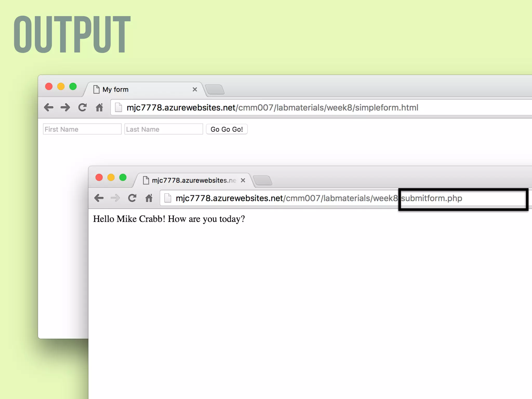The image size is (532, 399).
Task: Click the forward arrow in My form window
Action: [x=65, y=107]
